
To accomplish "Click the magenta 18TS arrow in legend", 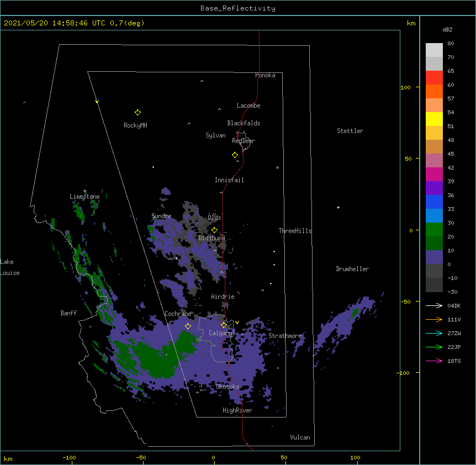I will point(434,361).
